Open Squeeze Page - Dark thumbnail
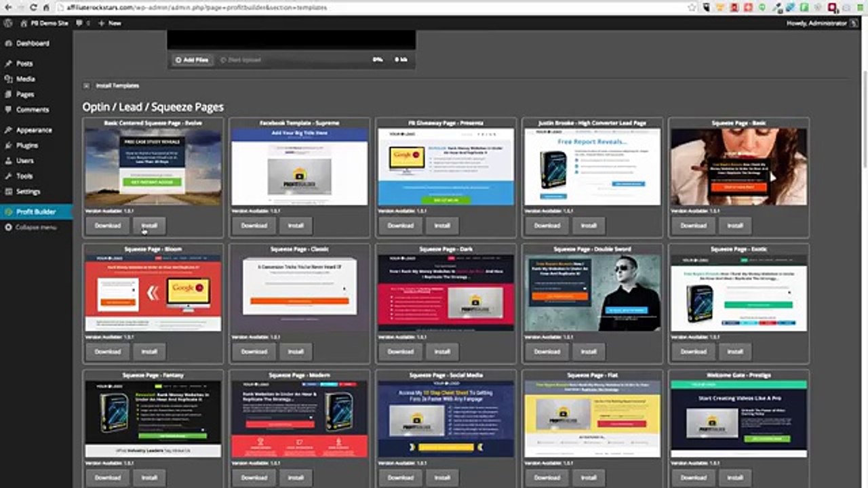The width and height of the screenshot is (868, 488). (446, 293)
